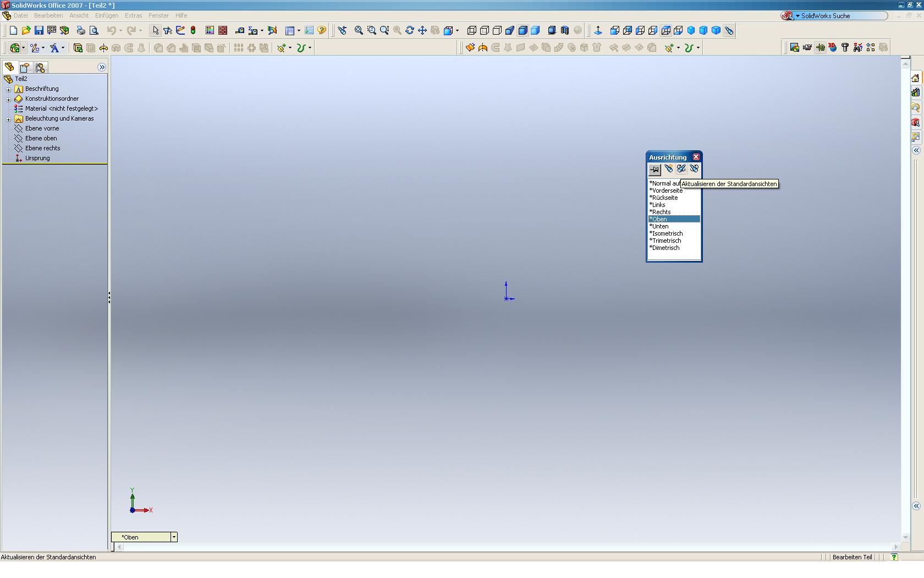Screen dimensions: 924x578
Task: Click the Rotate View icon
Action: pos(410,31)
